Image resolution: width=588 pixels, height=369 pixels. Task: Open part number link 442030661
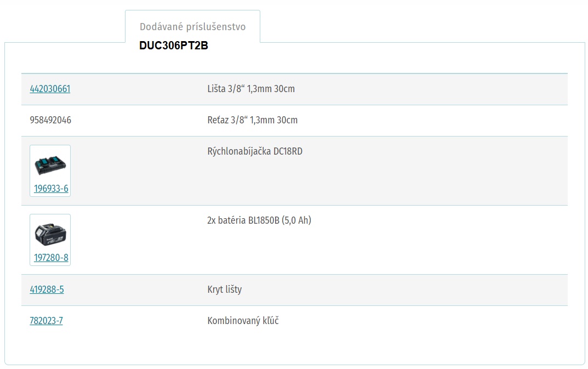[50, 89]
